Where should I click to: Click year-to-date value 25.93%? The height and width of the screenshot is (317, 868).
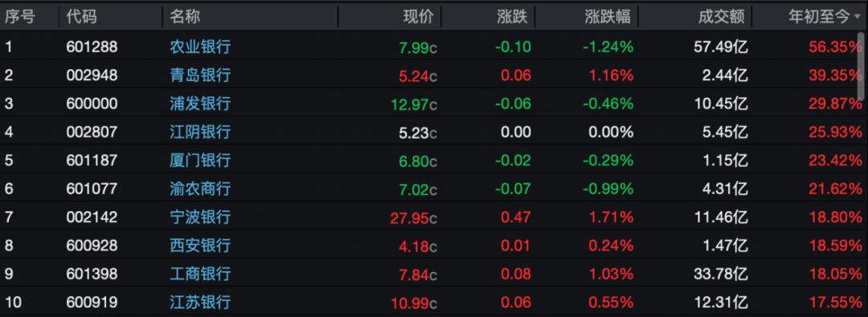pyautogui.click(x=835, y=132)
